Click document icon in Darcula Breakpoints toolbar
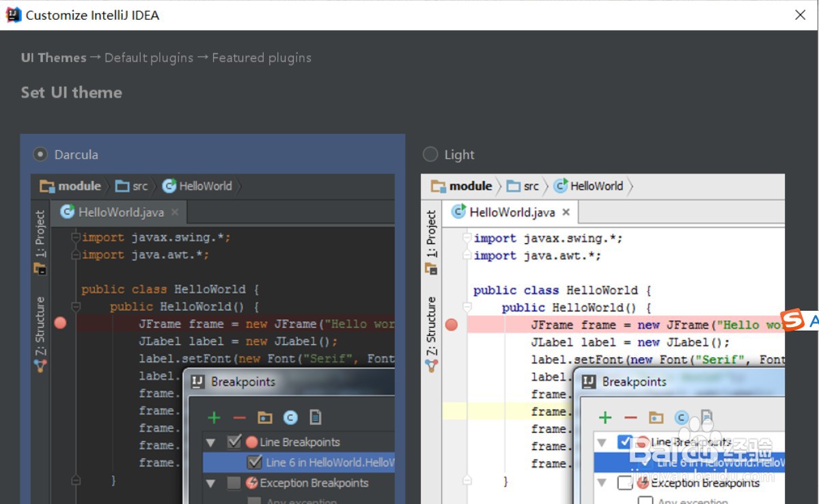Image resolution: width=819 pixels, height=504 pixels. pyautogui.click(x=316, y=417)
